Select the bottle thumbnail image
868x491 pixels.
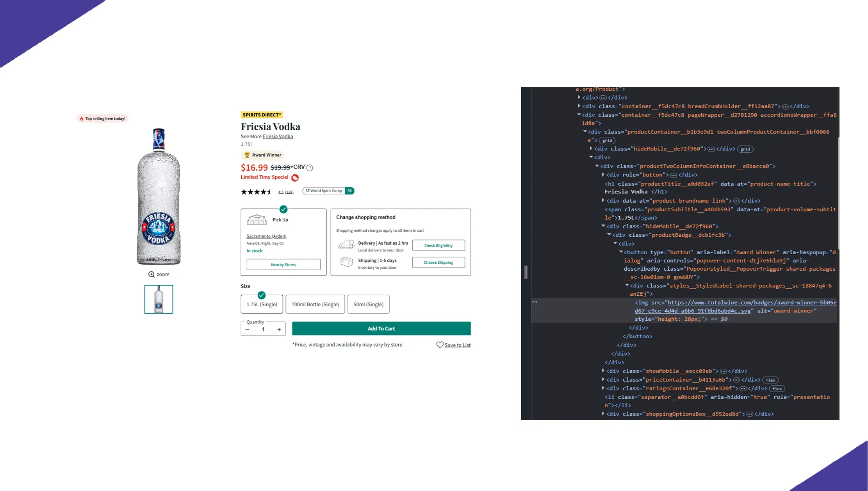click(159, 299)
